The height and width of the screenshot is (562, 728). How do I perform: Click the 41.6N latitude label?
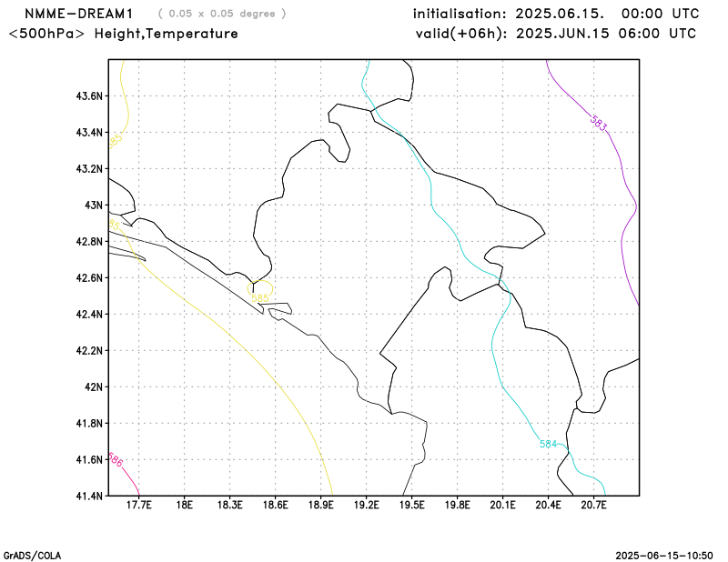pos(88,459)
